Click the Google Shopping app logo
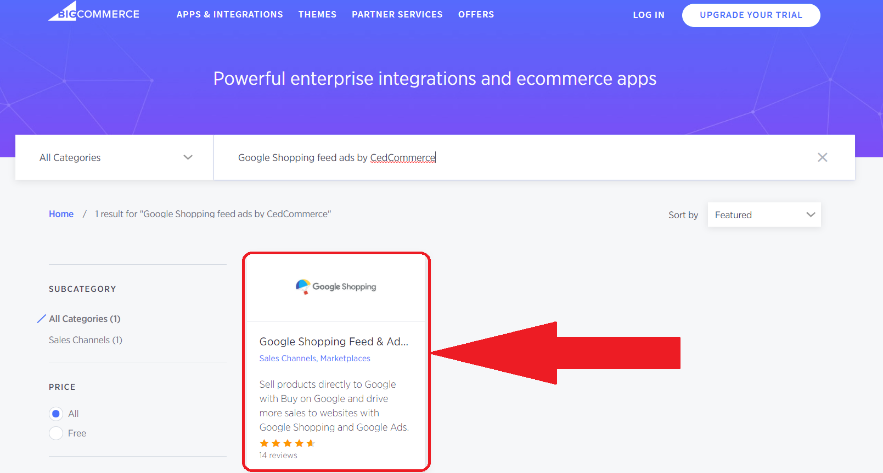 point(336,287)
